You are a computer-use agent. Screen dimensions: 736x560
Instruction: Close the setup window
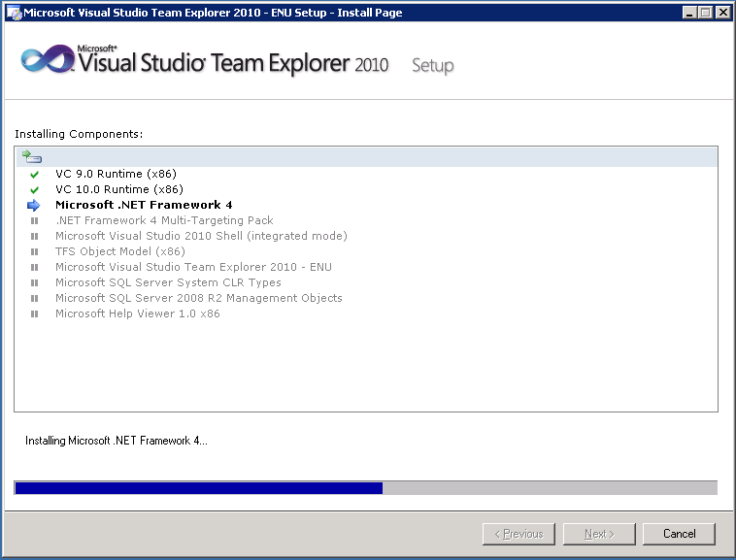coord(722,13)
